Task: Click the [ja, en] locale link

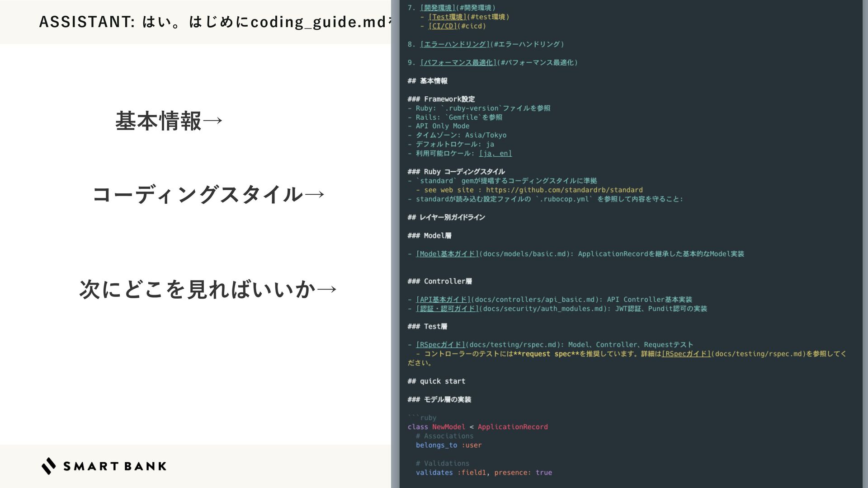Action: pyautogui.click(x=495, y=154)
